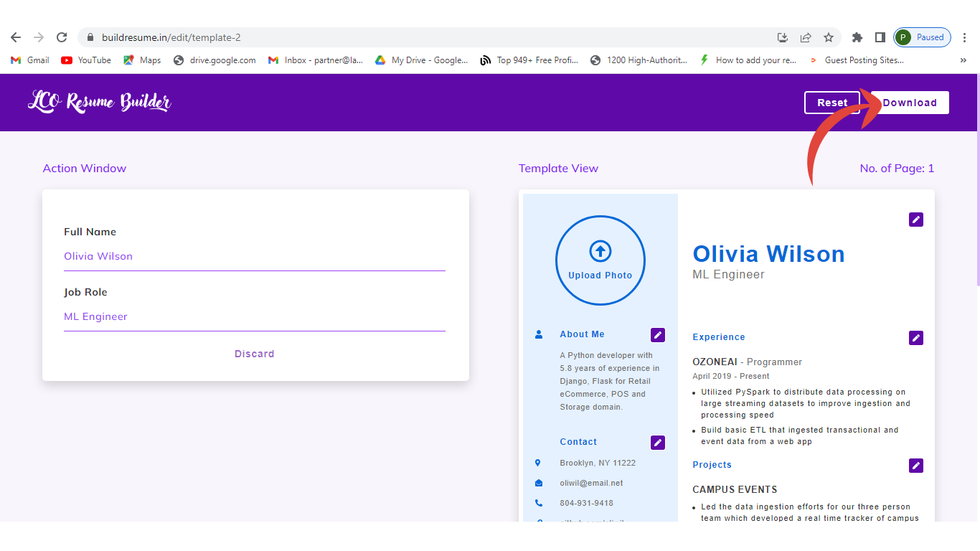Bookmark this page with the star icon
Screen dimensions: 980x551
pyautogui.click(x=829, y=37)
